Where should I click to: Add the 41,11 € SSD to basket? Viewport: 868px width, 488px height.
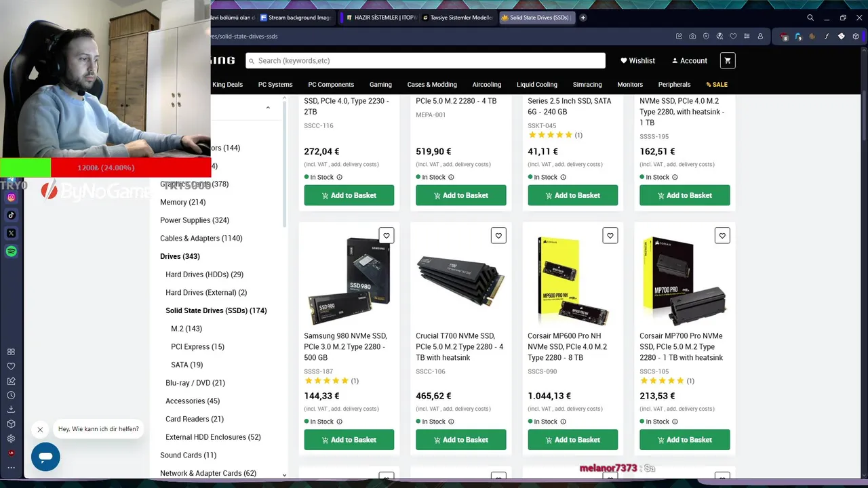(572, 195)
